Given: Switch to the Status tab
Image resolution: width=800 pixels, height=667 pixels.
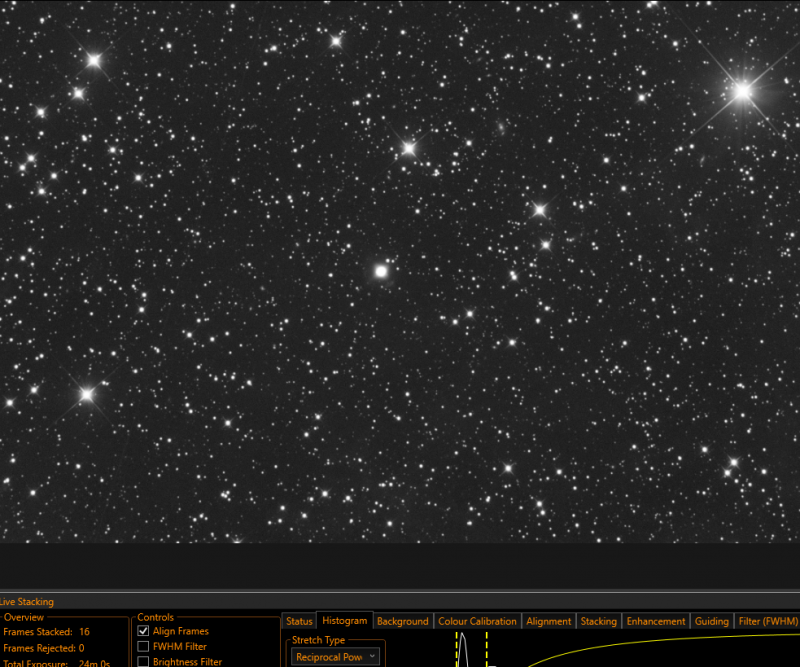Looking at the screenshot, I should pos(299,621).
